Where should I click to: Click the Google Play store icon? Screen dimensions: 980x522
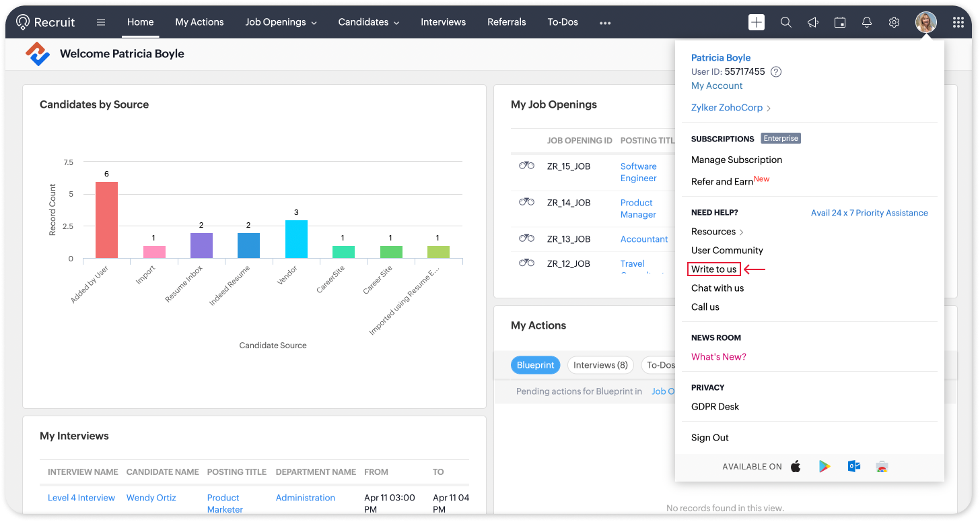point(825,467)
